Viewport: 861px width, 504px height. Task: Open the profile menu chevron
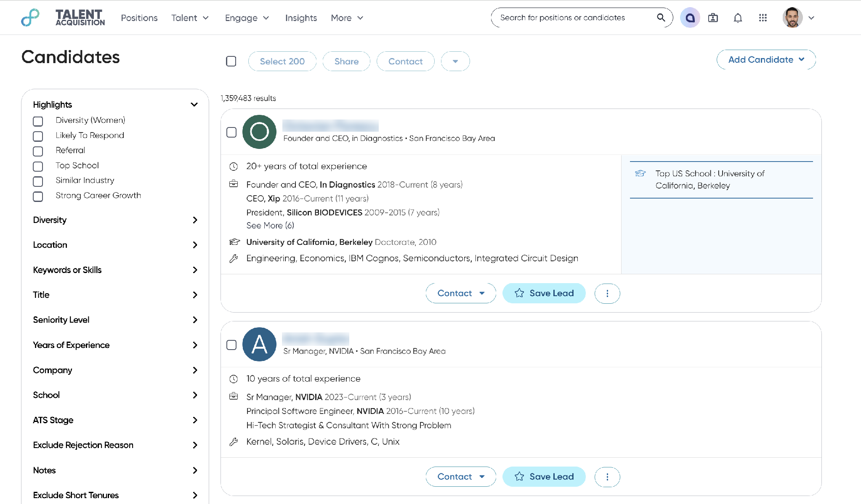(811, 18)
